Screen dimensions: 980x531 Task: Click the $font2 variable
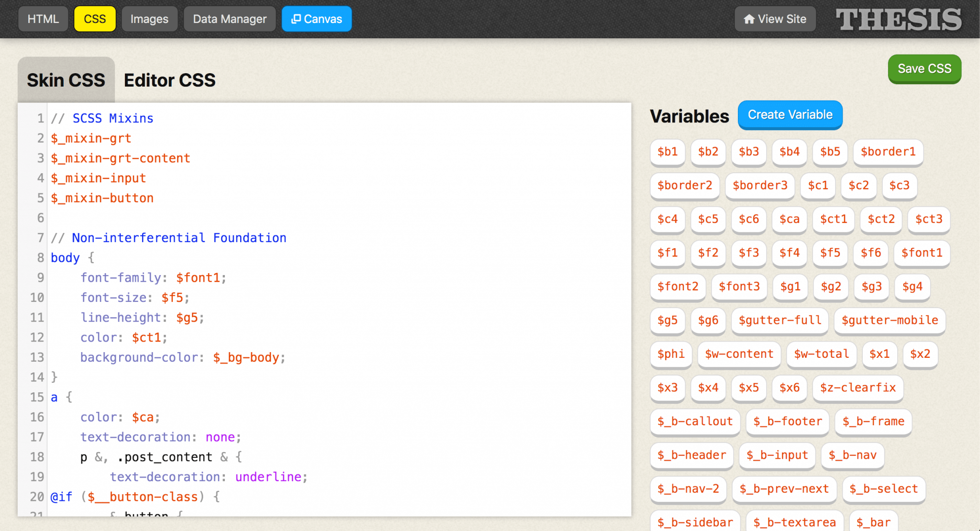[x=678, y=287]
